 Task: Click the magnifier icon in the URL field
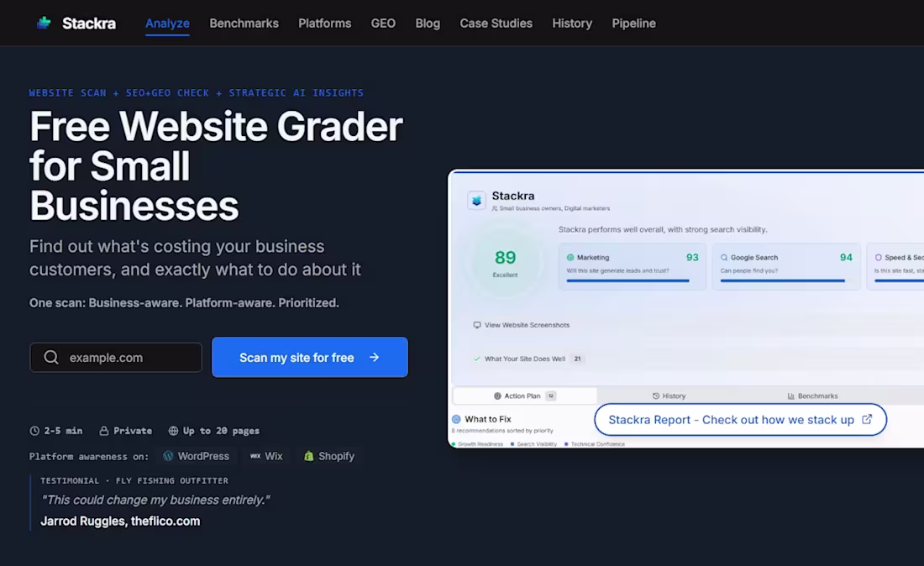51,358
